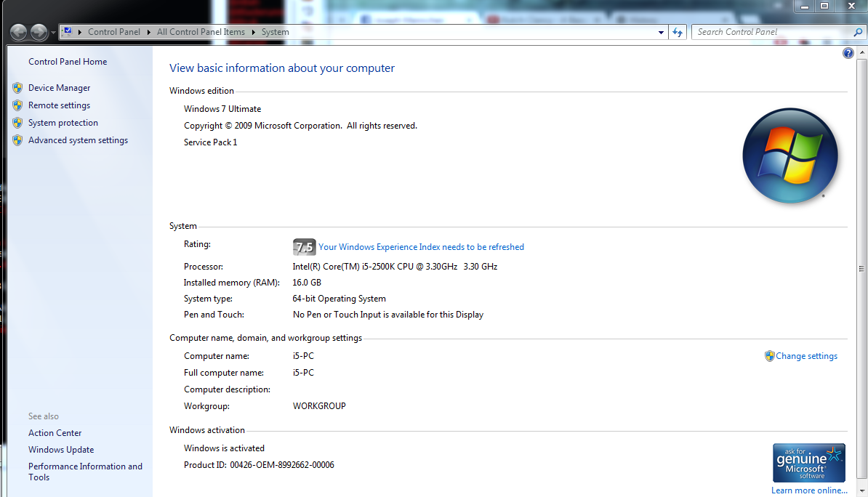Viewport: 868px width, 497px height.
Task: Open Windows Update
Action: 61,449
